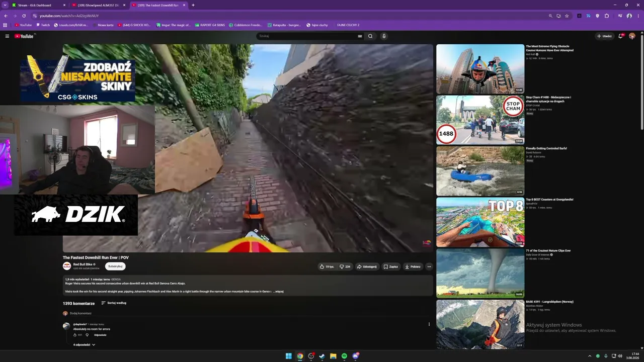Dislike the video with thumbs-down button
Image resolution: width=644 pixels, height=362 pixels.
coord(345,266)
